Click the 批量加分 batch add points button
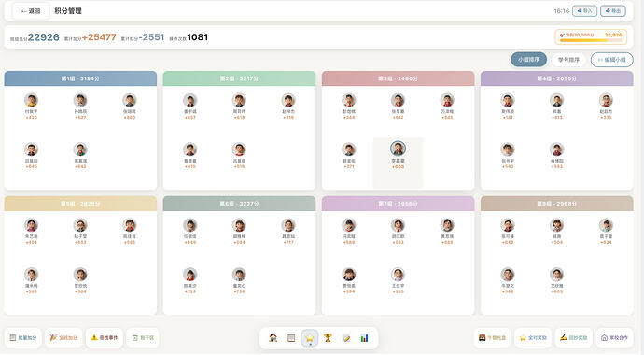Screen dimensions: 644x355 (23, 338)
